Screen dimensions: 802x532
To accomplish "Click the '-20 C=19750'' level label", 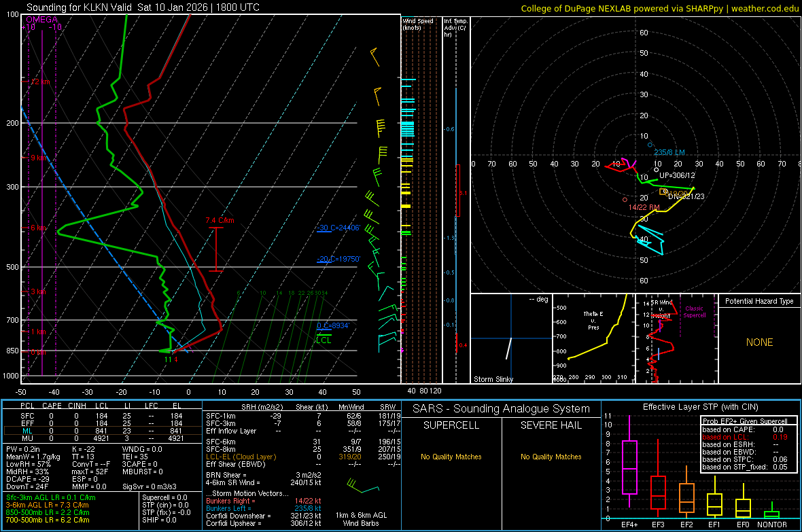I will 338,259.
